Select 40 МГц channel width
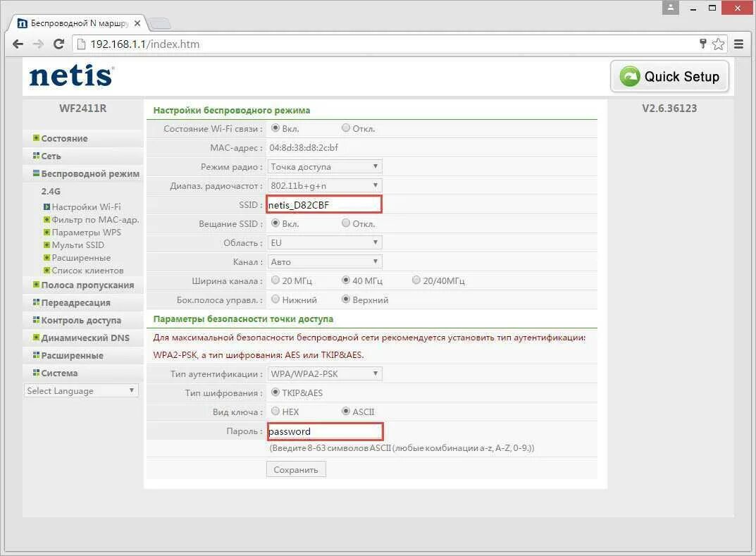 pyautogui.click(x=346, y=280)
